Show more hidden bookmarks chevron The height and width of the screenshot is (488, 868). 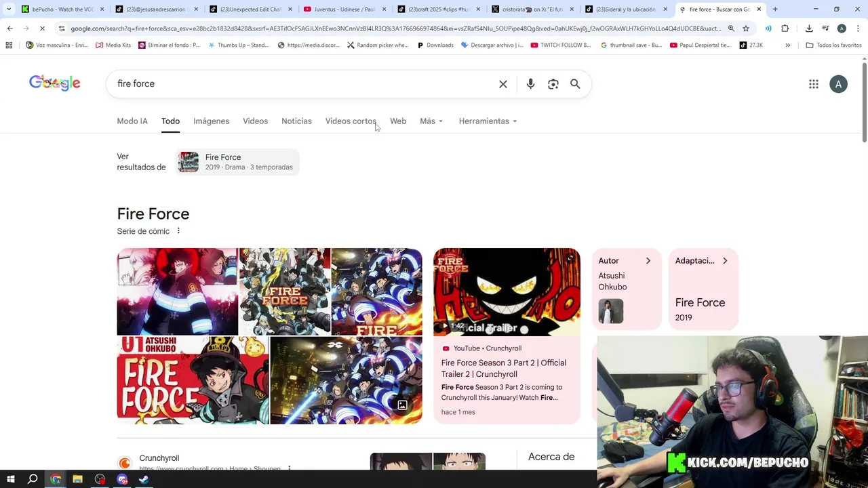coord(787,45)
